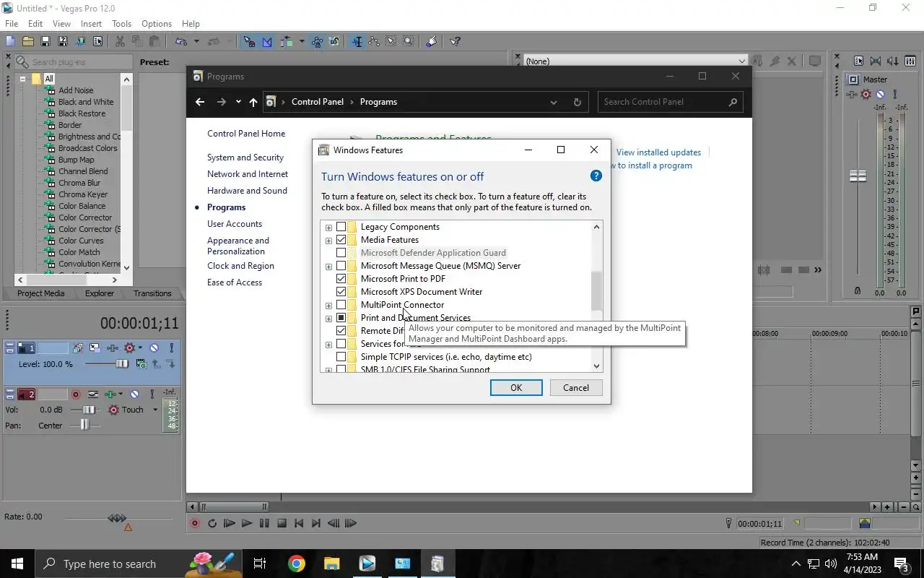Click Track FX icon on video track 1
This screenshot has width=924, height=578.
(112, 348)
